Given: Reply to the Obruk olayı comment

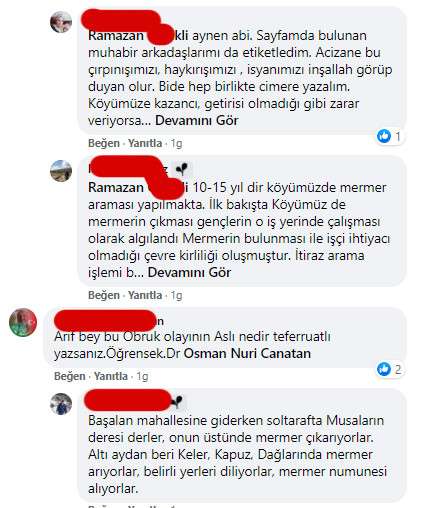Looking at the screenshot, I should pos(111,376).
